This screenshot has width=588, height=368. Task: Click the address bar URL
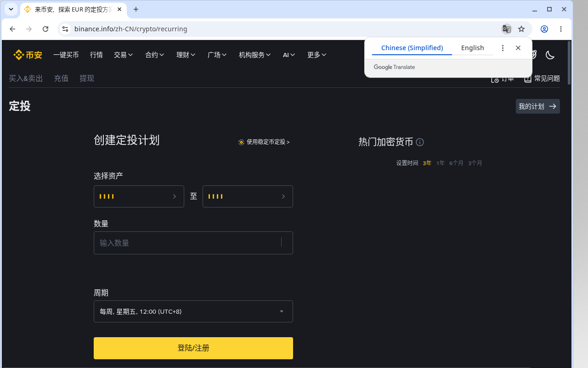pos(131,29)
